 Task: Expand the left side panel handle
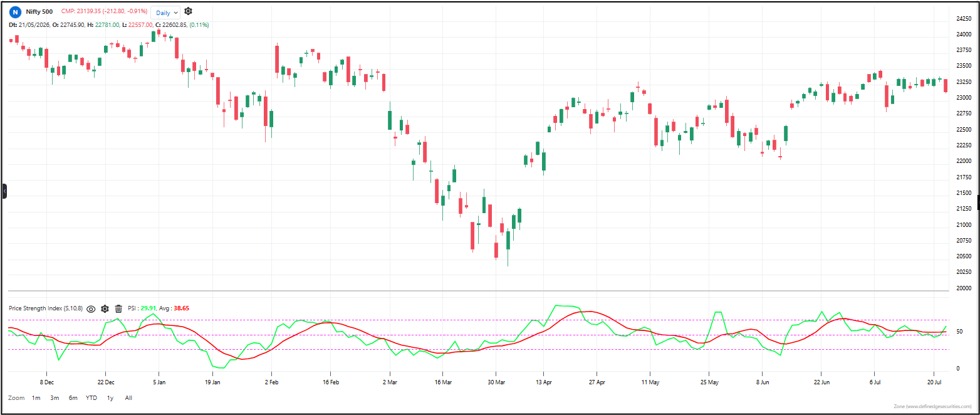click(4, 191)
